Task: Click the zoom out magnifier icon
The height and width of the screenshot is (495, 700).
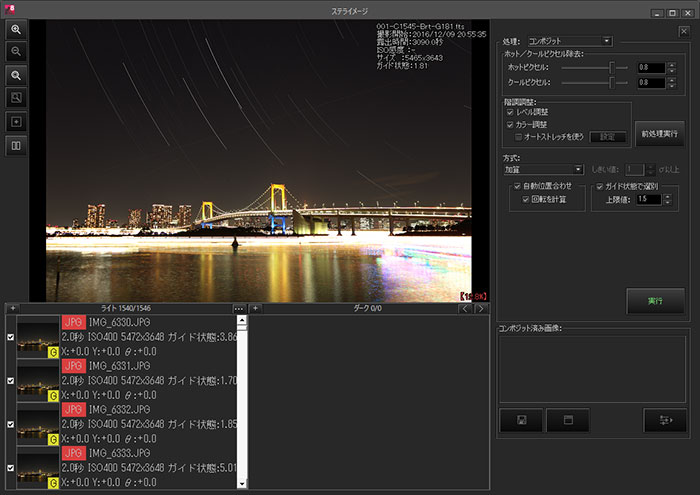Action: coord(16,51)
